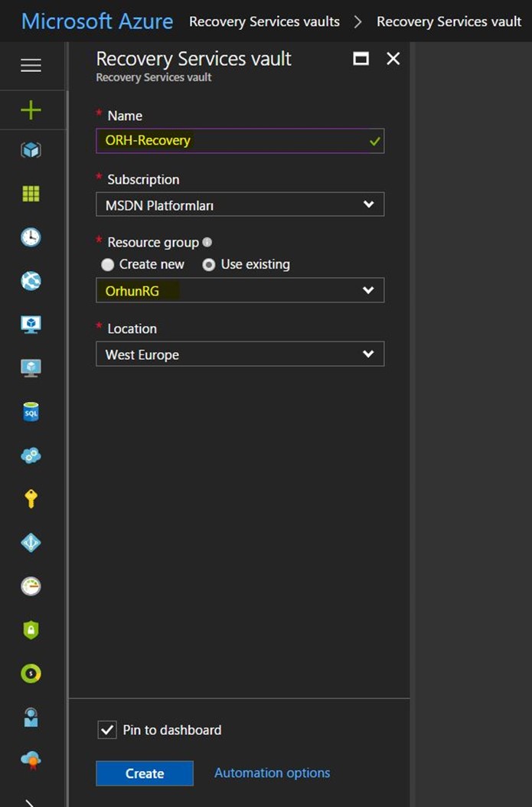Select the Use existing radio button
This screenshot has height=807, width=532.
[209, 265]
